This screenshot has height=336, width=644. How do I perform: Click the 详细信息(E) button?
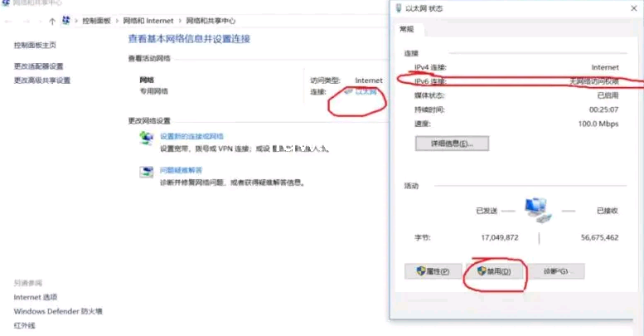[452, 143]
